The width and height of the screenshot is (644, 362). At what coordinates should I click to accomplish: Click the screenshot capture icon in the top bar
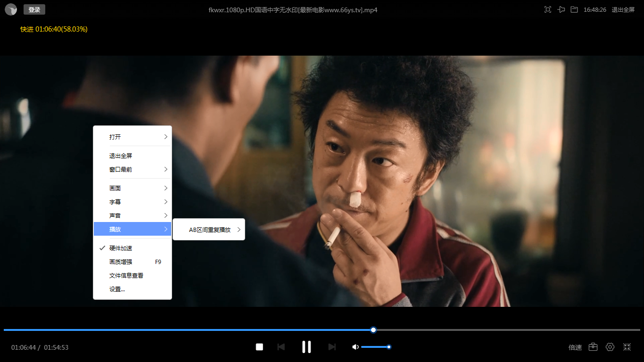click(x=548, y=9)
